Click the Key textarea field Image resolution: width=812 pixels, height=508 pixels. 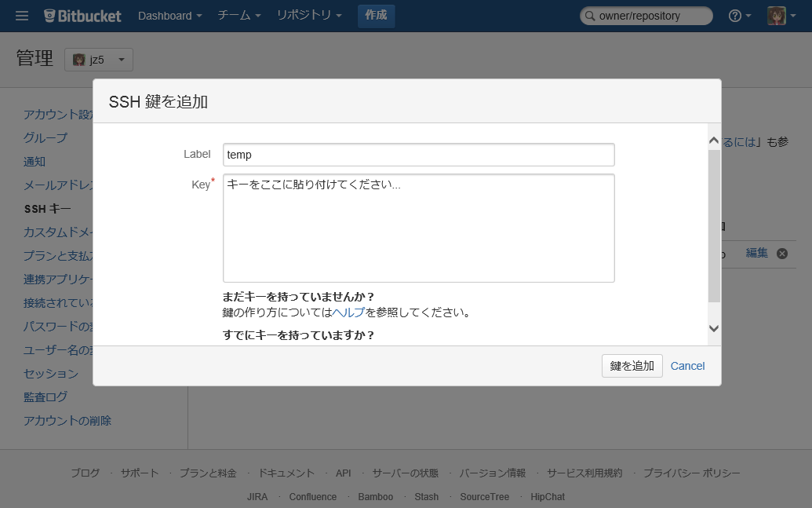tap(418, 228)
